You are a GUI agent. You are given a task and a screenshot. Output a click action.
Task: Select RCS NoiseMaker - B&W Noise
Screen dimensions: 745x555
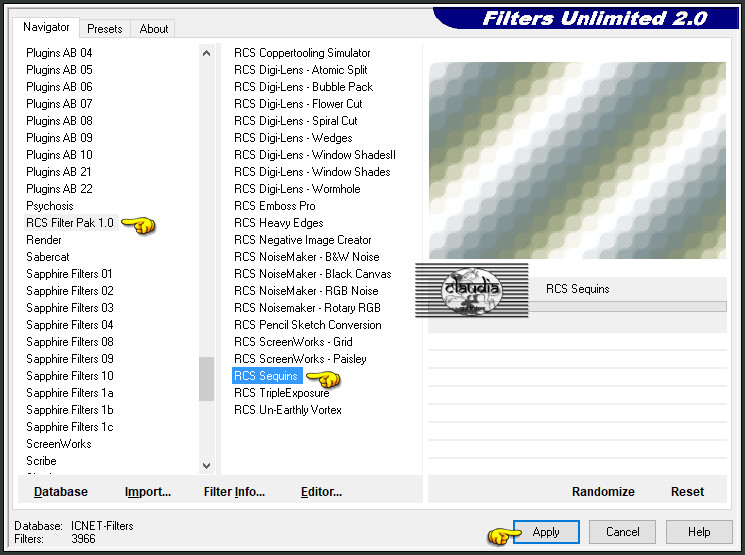(x=307, y=257)
